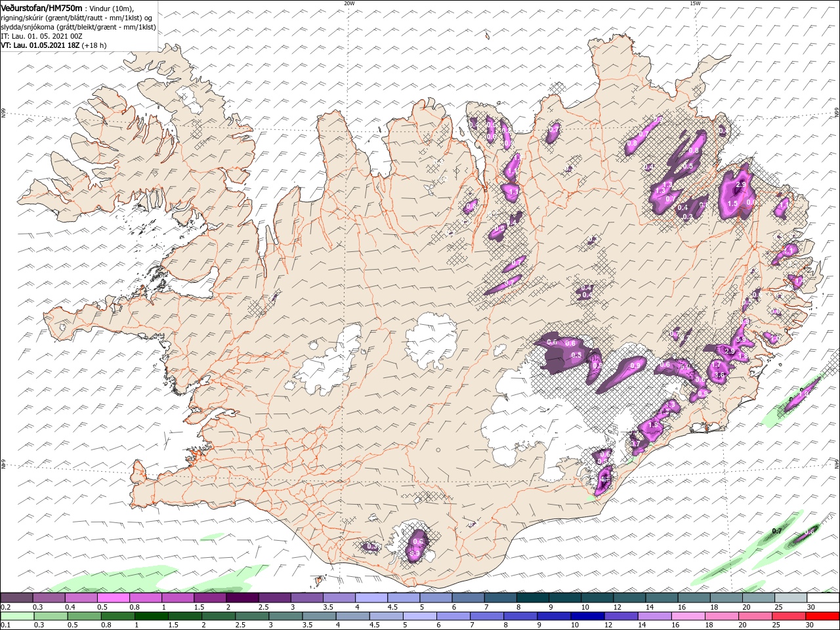This screenshot has width=840, height=630.
Task: Click the Veðurstofan/HM750m map title
Action: click(42, 7)
